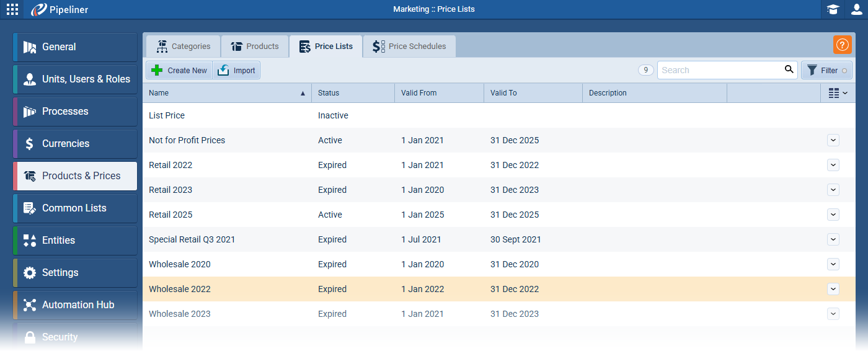868x351 pixels.
Task: Click the Create New button
Action: pos(179,70)
